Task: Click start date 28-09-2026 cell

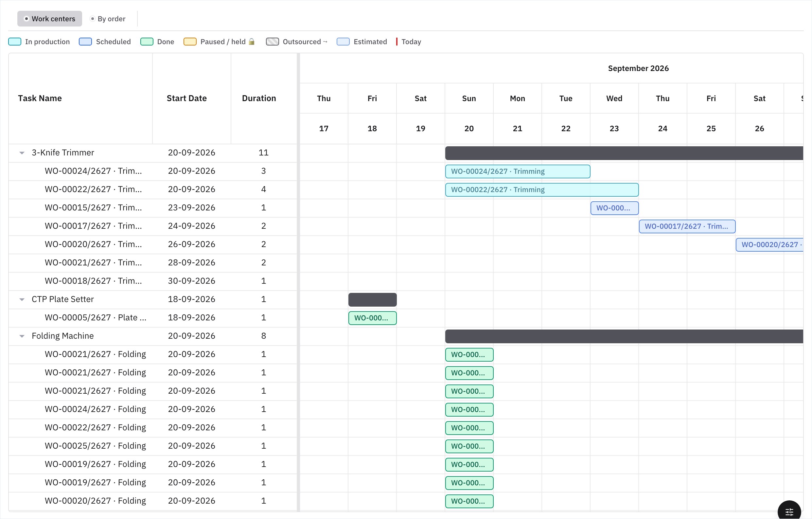Action: pyautogui.click(x=191, y=263)
